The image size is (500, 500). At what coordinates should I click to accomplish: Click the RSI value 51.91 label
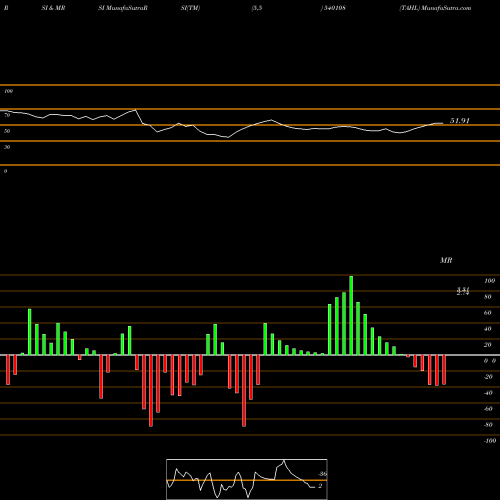pyautogui.click(x=460, y=121)
